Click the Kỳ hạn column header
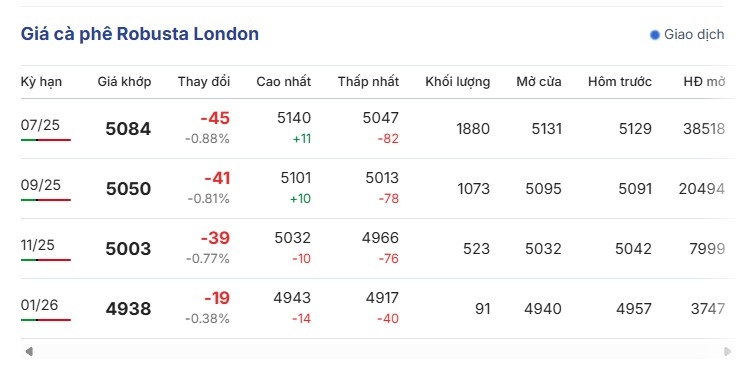This screenshot has width=743, height=381. point(41,82)
